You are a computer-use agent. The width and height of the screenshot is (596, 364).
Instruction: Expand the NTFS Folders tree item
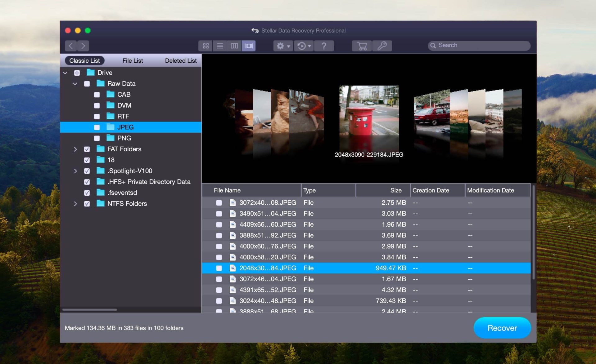(75, 204)
